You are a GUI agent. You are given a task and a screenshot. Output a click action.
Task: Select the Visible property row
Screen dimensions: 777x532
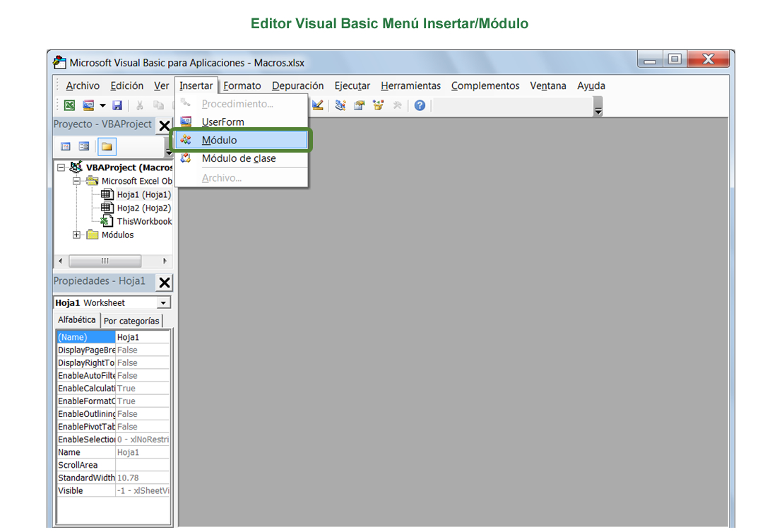point(114,491)
